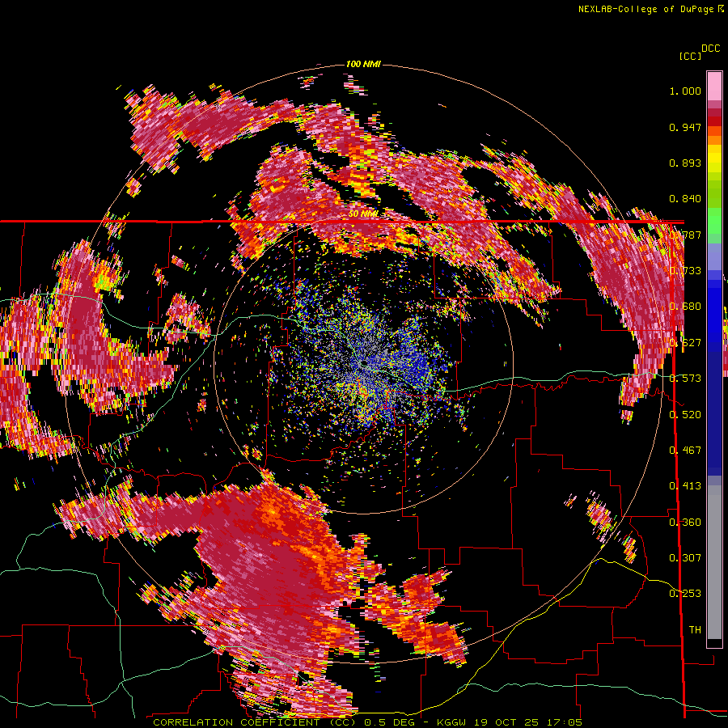
Task: Click the 0.5 DEG elevation text
Action: click(393, 722)
